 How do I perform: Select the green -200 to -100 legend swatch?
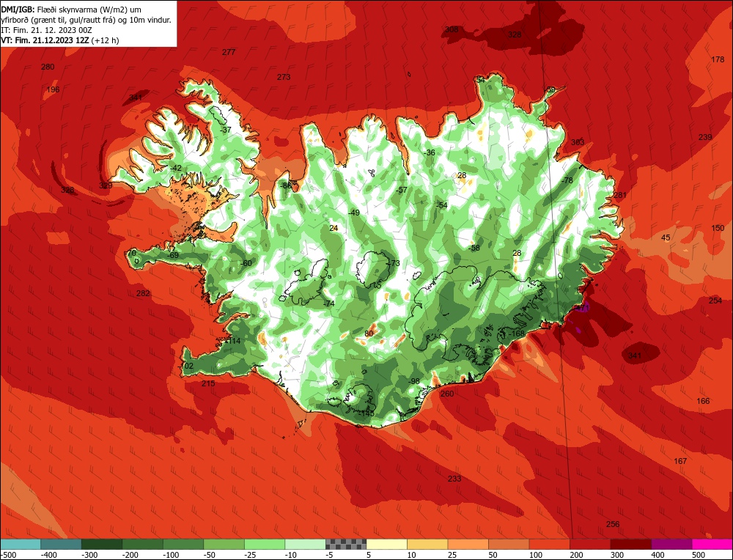click(142, 544)
